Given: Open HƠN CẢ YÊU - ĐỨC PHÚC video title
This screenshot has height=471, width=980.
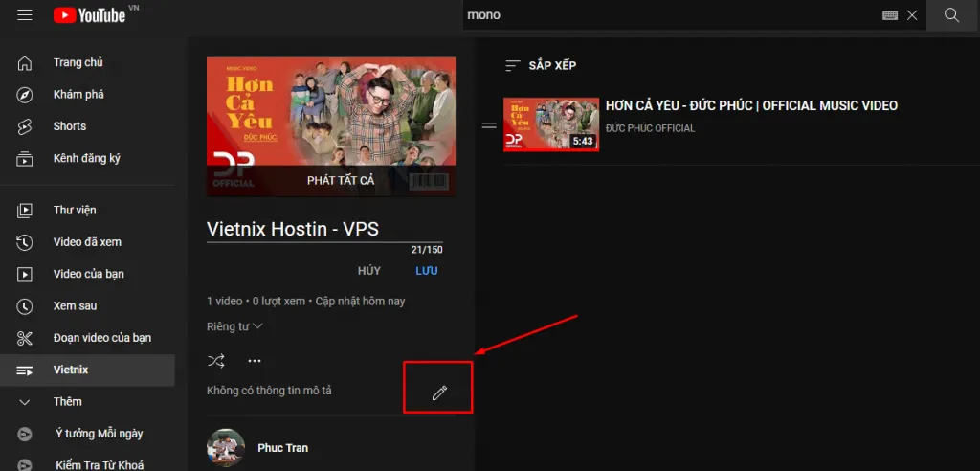Looking at the screenshot, I should click(x=751, y=105).
